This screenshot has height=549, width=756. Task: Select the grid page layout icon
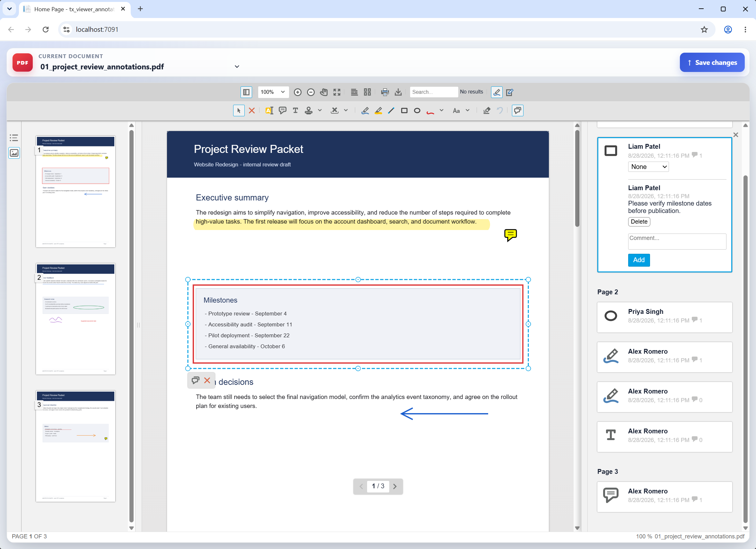point(367,92)
